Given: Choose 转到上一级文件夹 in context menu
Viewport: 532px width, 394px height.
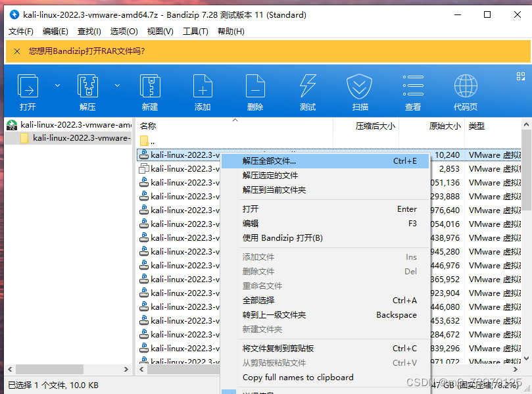Looking at the screenshot, I should pos(325,314).
